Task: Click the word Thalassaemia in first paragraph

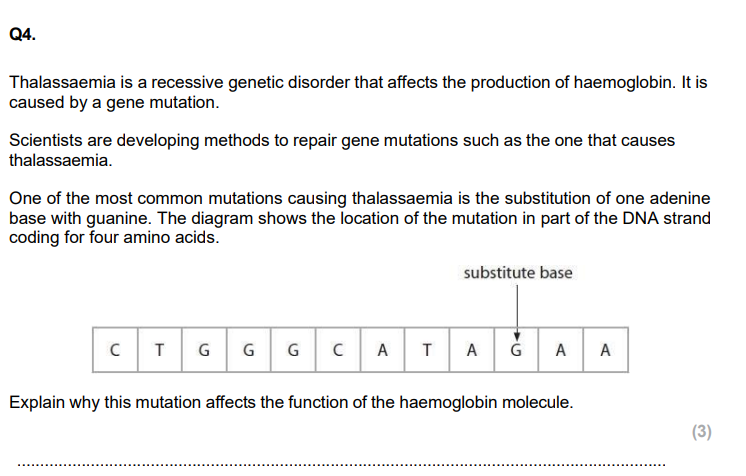Action: 62,82
